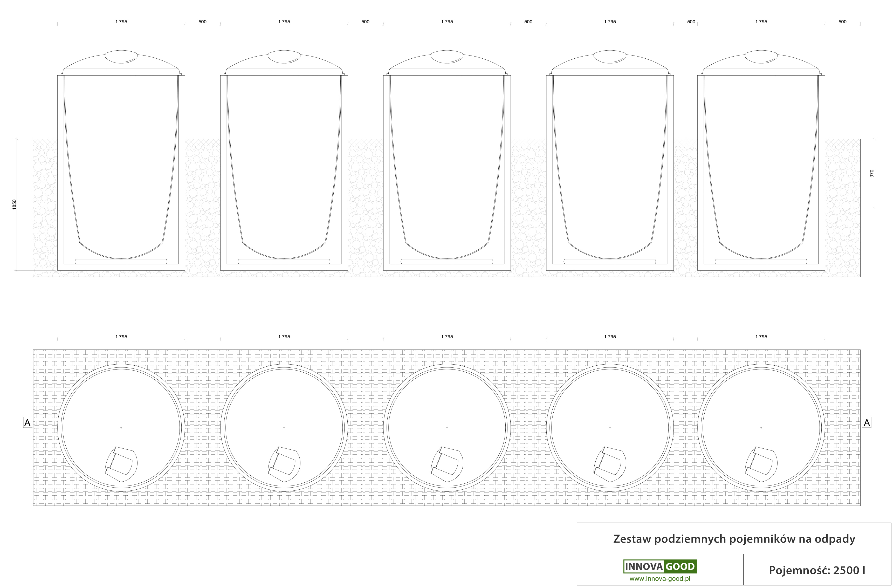Open the www.innova-good.pl link
894x588 pixels.
(x=660, y=579)
